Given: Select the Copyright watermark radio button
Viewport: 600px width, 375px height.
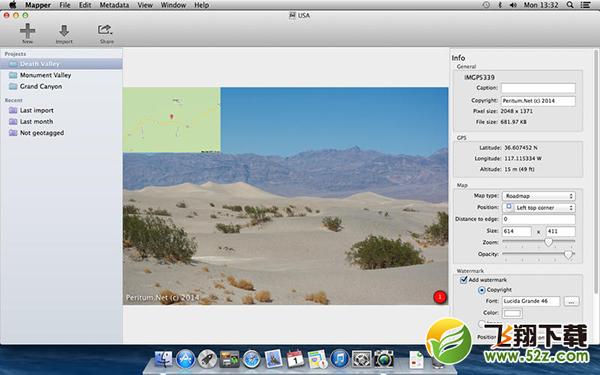Looking at the screenshot, I should 481,290.
